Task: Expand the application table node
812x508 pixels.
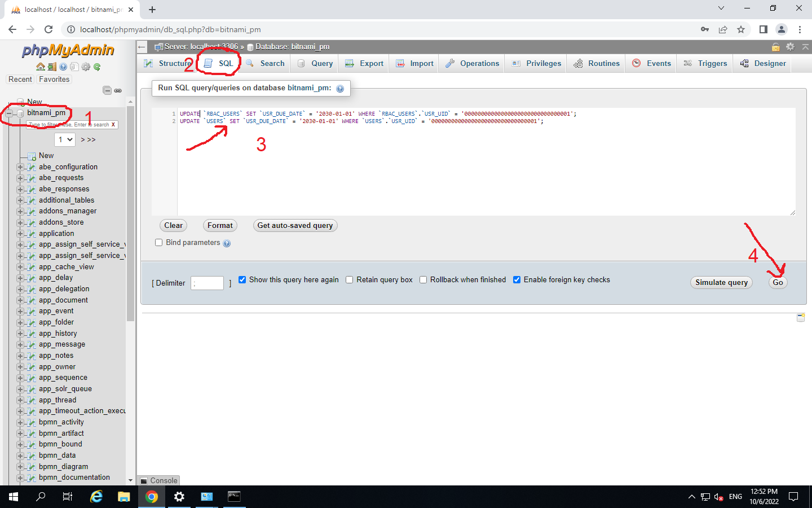Action: point(20,234)
